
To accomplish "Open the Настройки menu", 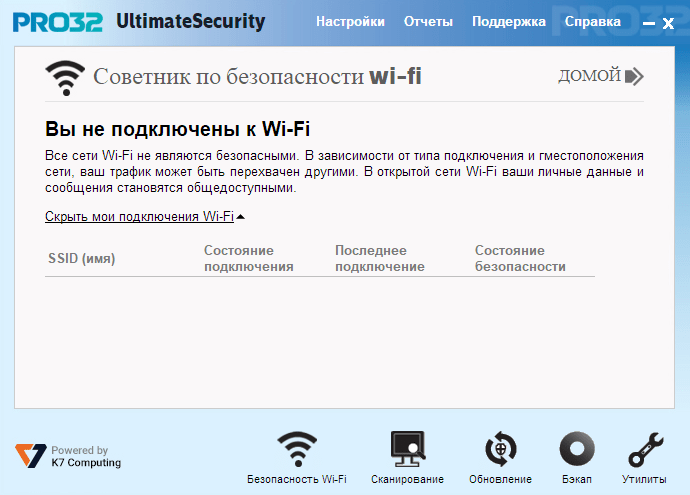I will [350, 22].
